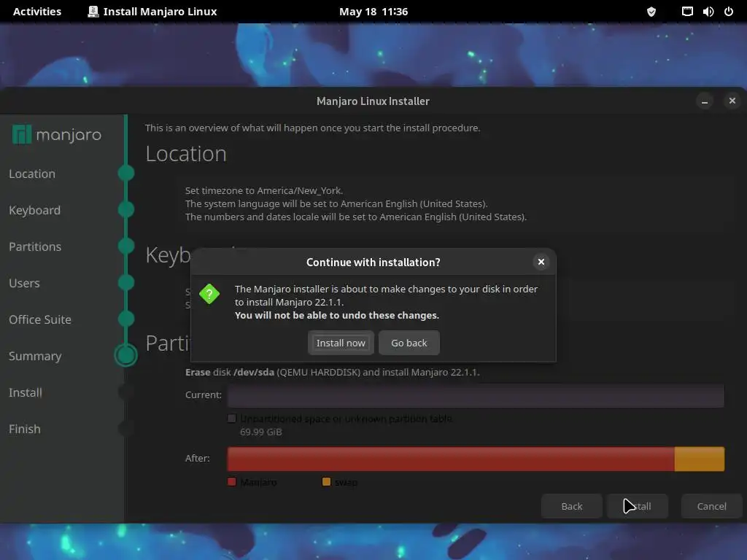Click the 69.99 GiB size label
This screenshot has width=747, height=560.
(x=261, y=432)
